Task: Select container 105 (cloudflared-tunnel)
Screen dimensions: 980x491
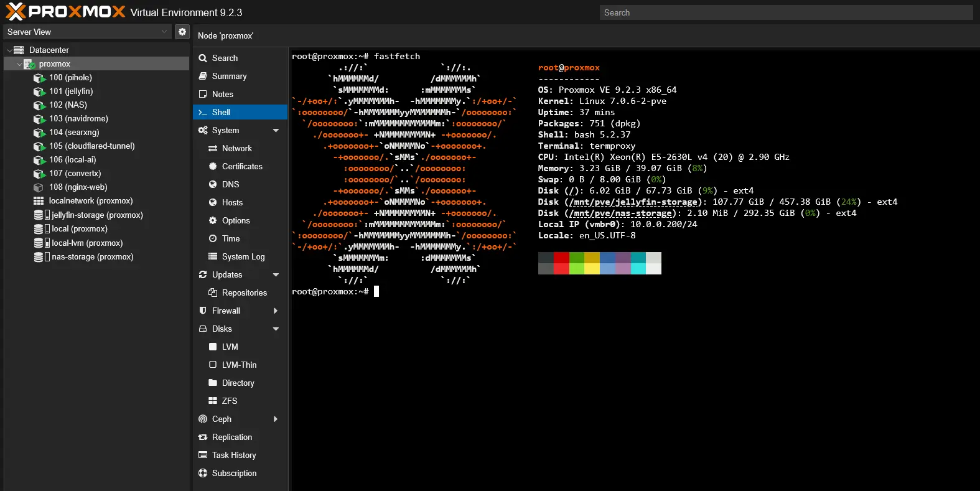Action: (96, 146)
